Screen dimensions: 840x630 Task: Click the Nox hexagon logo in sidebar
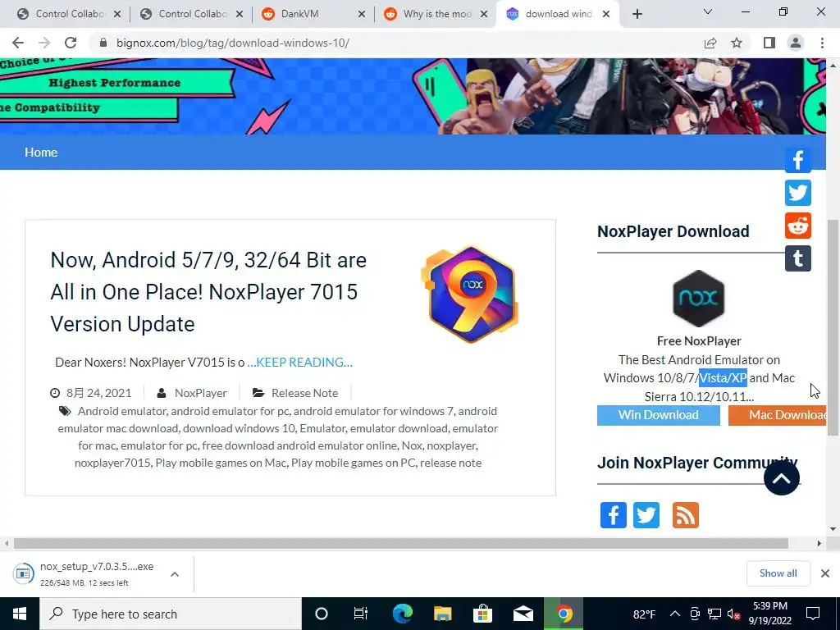pos(699,299)
